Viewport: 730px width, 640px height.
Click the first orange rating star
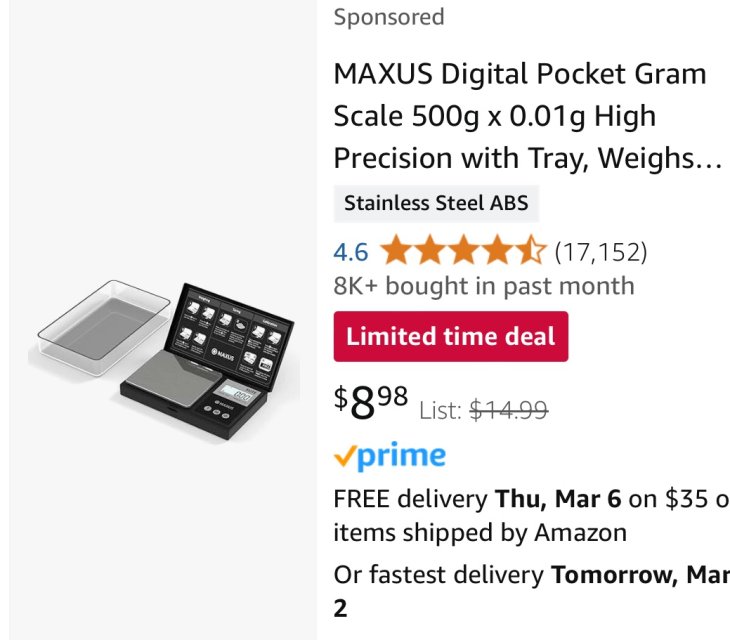coord(396,250)
